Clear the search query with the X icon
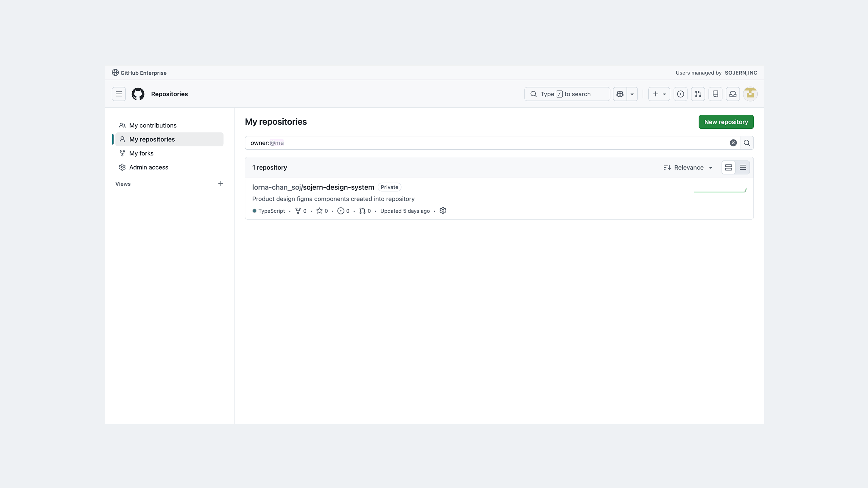 click(733, 143)
